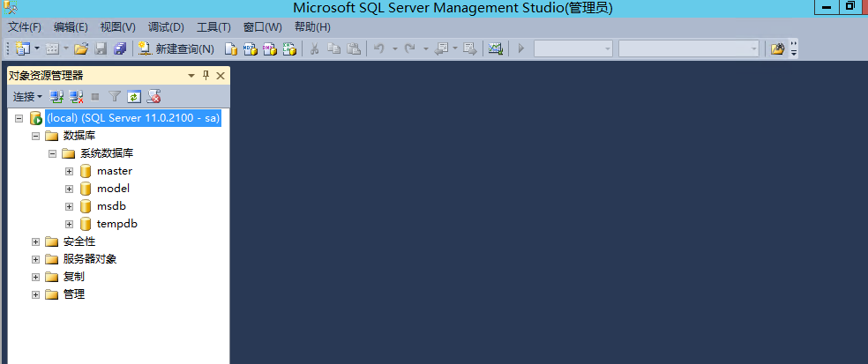
Task: Toggle the auto-hide pin on 对象资源管理器
Action: pyautogui.click(x=206, y=76)
